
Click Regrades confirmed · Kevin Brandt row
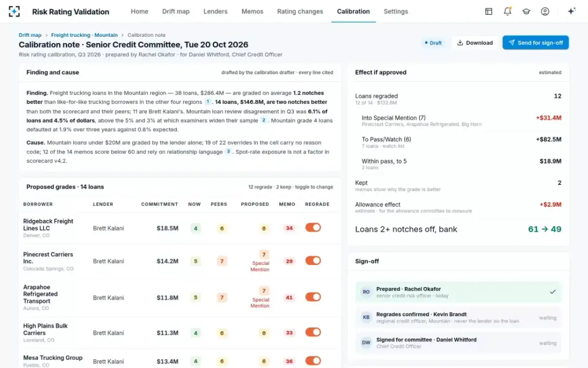pos(459,317)
